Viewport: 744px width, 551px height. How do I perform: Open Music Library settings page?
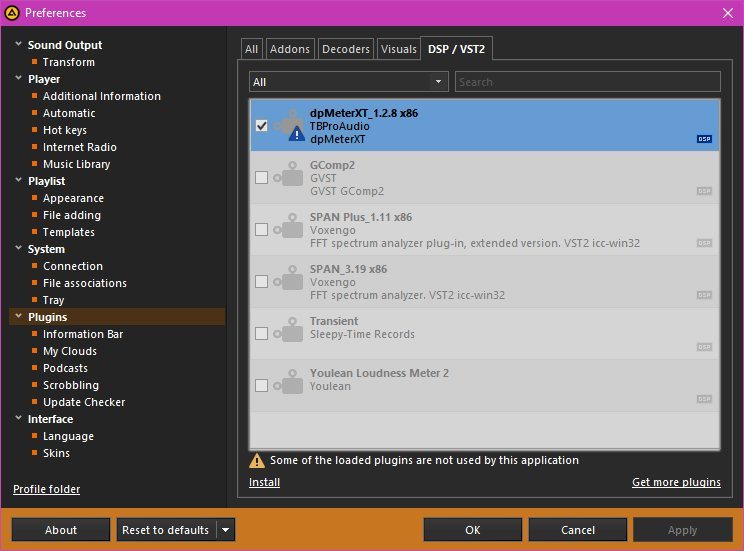click(77, 164)
